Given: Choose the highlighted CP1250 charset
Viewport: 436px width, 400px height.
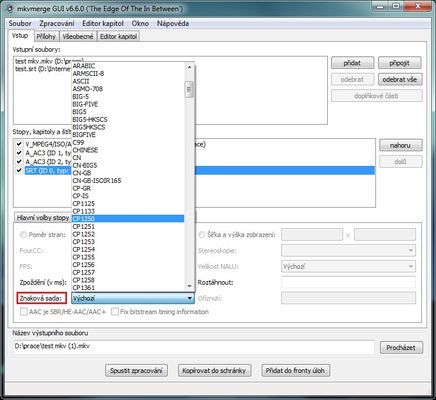Looking at the screenshot, I should pos(128,219).
